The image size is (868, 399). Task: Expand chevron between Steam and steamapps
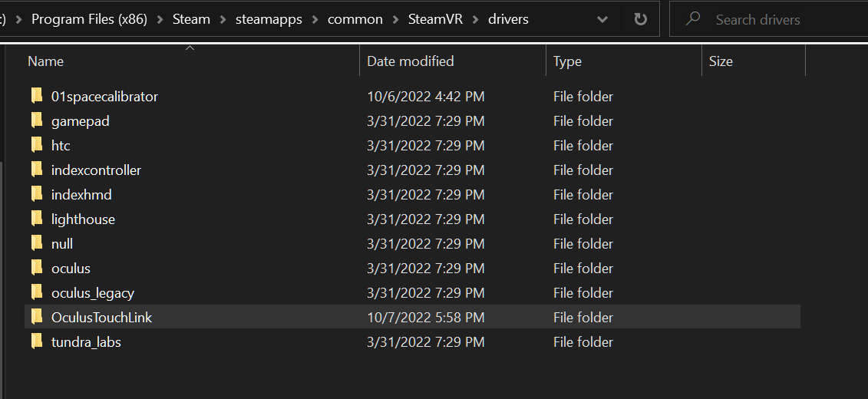(x=223, y=19)
